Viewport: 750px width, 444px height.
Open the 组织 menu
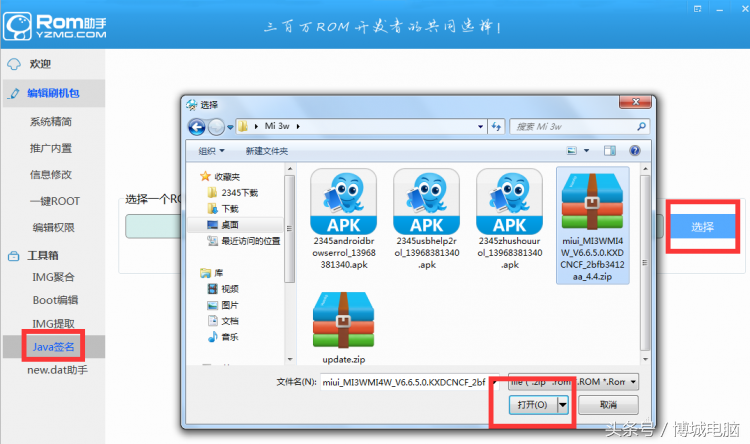(x=211, y=151)
